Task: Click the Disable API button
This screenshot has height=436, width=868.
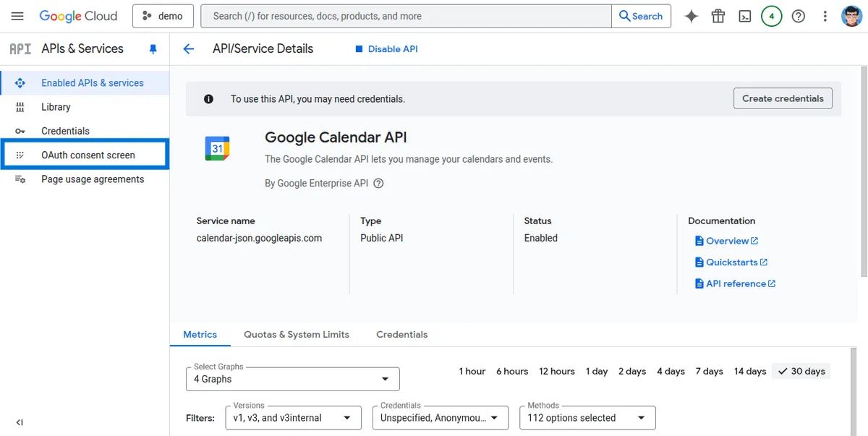Action: coord(386,49)
